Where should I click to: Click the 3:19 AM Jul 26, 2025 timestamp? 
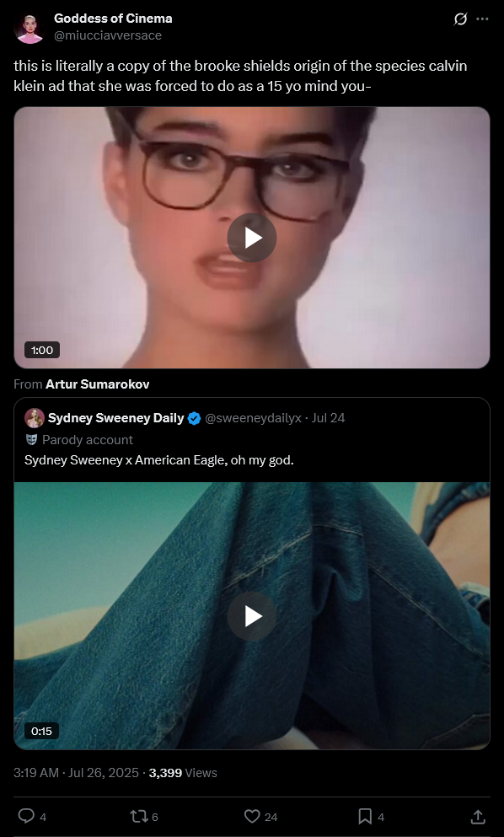[77, 772]
